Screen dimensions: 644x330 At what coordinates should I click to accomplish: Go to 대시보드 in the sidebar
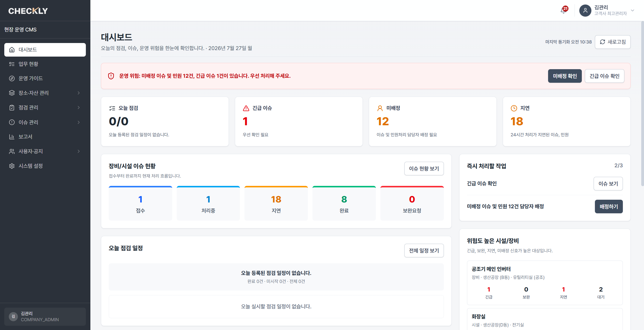[45, 50]
